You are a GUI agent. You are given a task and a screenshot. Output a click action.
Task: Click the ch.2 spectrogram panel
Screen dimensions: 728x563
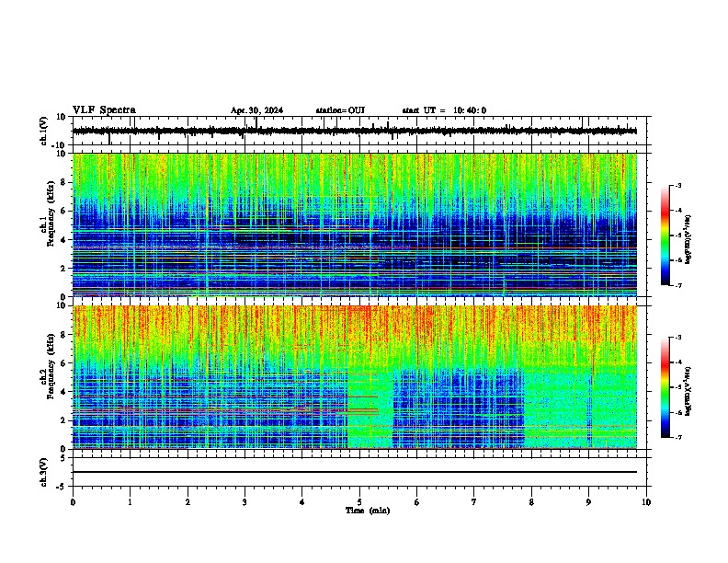(355, 377)
